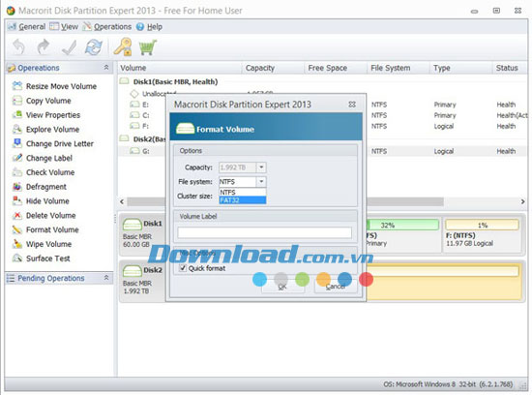Click the F: (NTFS) 1% partition block

pyautogui.click(x=482, y=235)
